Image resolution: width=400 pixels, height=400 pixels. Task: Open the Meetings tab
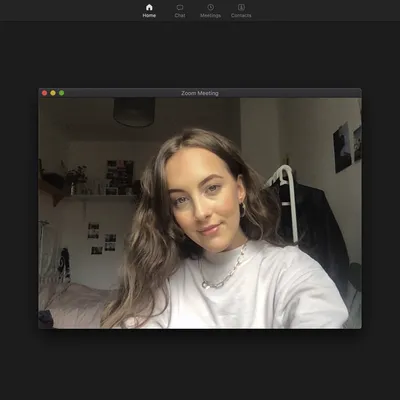(x=210, y=11)
